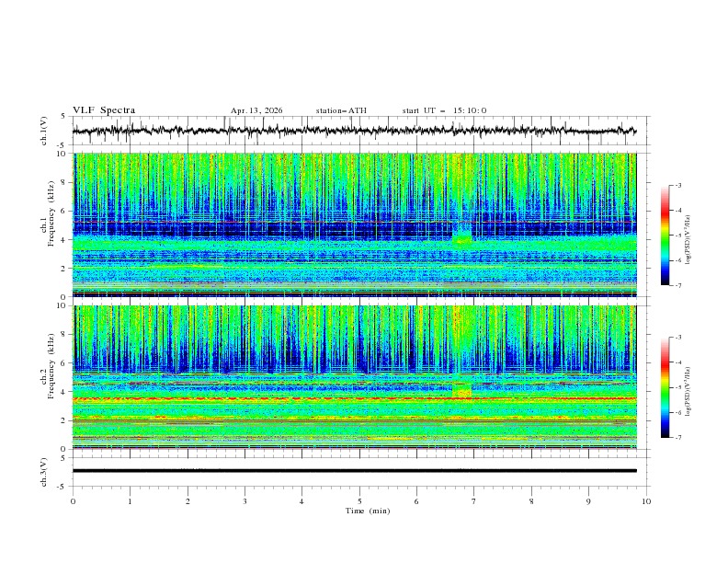Click time axis tick "4"
Viewport: 728px width, 563px height.
click(301, 501)
